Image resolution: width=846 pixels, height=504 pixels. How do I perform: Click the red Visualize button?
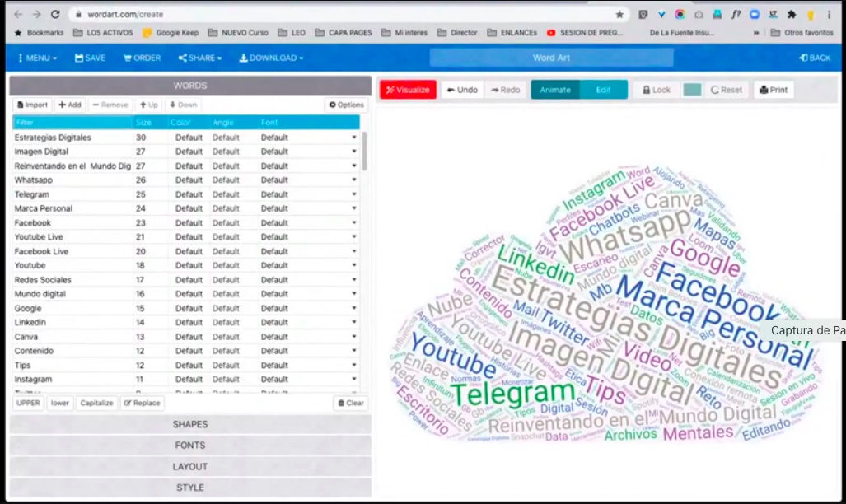(x=408, y=90)
